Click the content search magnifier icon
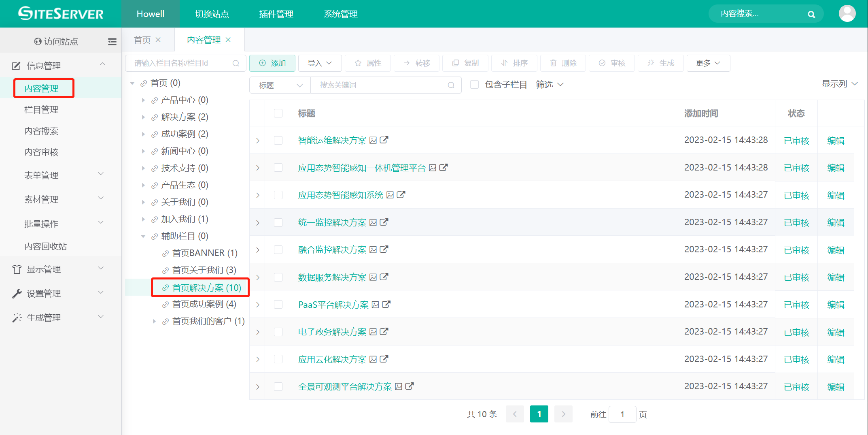This screenshot has height=435, width=868. coord(811,14)
